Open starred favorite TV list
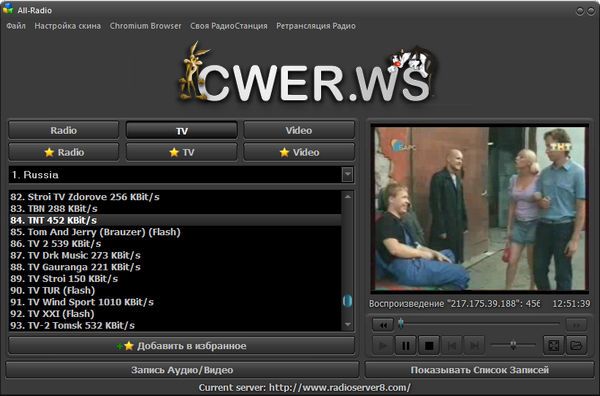The image size is (600, 396). coord(182,152)
